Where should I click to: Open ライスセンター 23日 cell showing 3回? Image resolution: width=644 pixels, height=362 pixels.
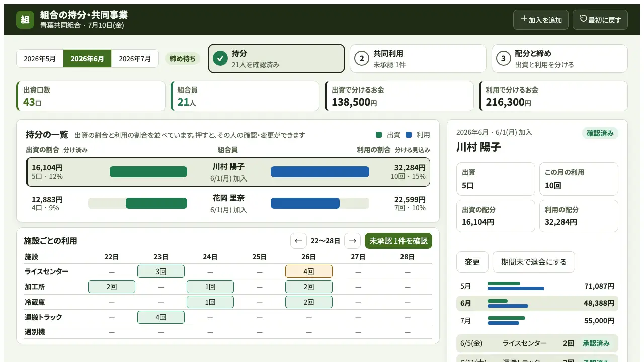(161, 271)
